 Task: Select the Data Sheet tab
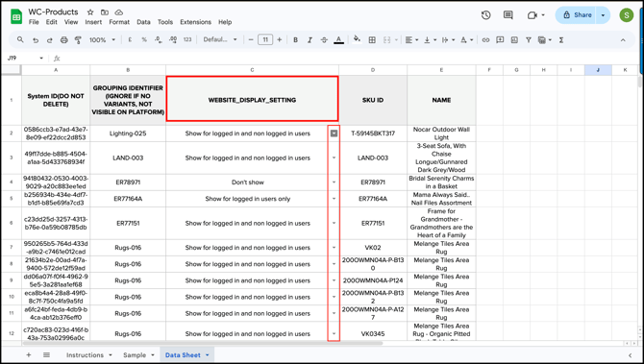186,355
